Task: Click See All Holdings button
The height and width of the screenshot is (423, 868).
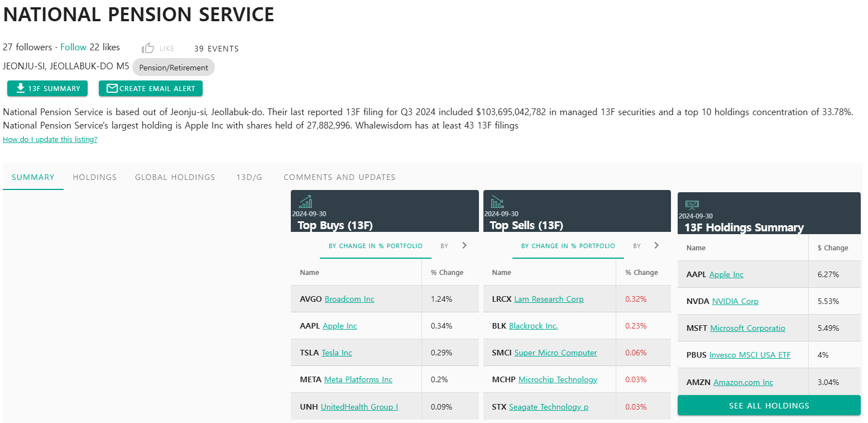Action: 769,406
